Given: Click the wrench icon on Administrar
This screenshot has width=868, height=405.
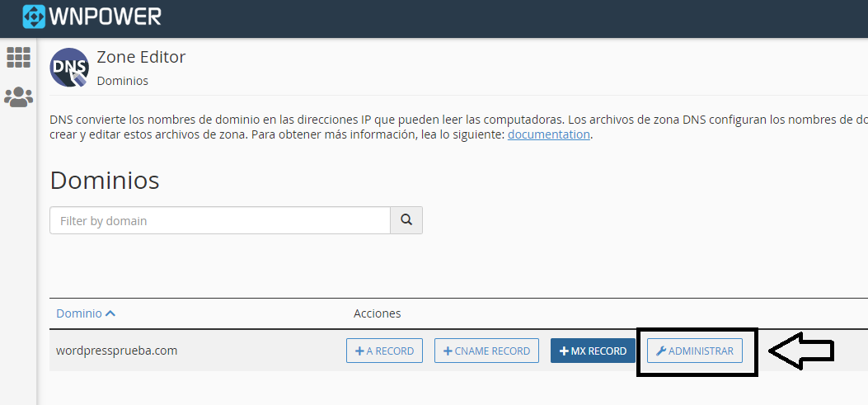Looking at the screenshot, I should coord(660,351).
